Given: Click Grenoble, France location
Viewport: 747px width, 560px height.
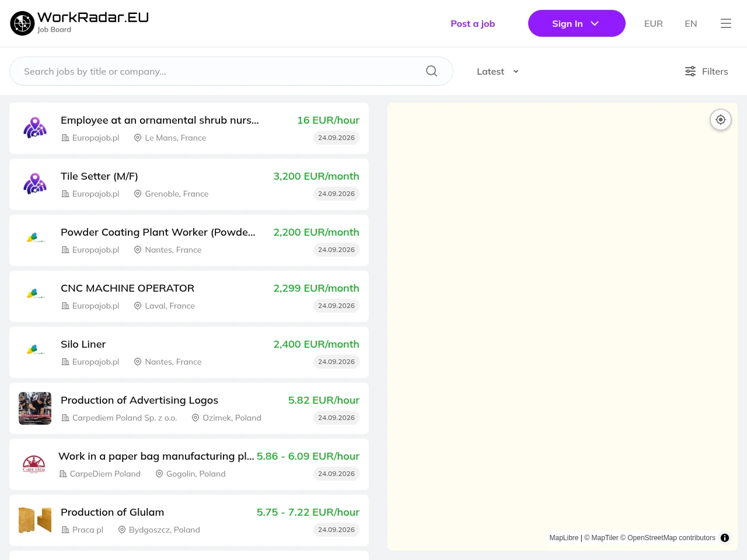Looking at the screenshot, I should [x=176, y=194].
